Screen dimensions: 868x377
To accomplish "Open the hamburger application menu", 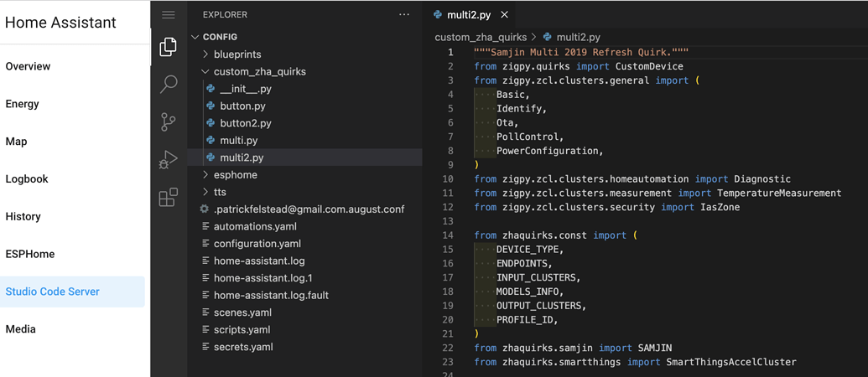I will pos(169,15).
